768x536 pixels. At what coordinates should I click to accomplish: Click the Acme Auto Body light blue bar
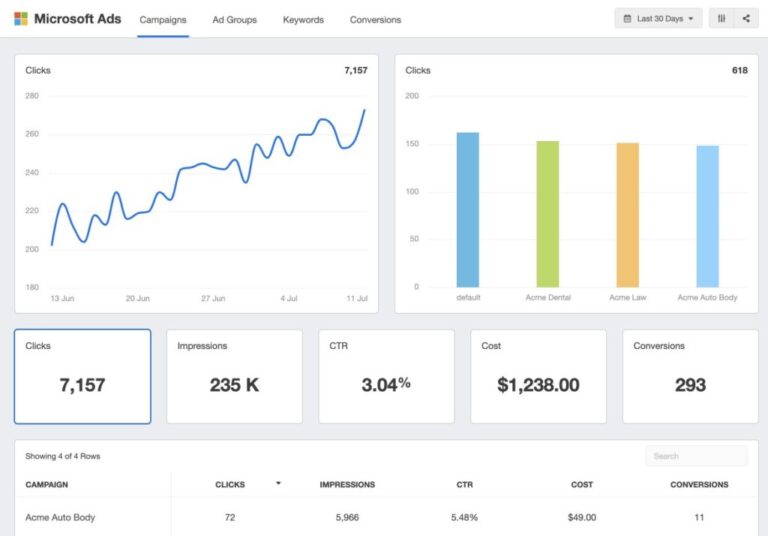tap(708, 216)
